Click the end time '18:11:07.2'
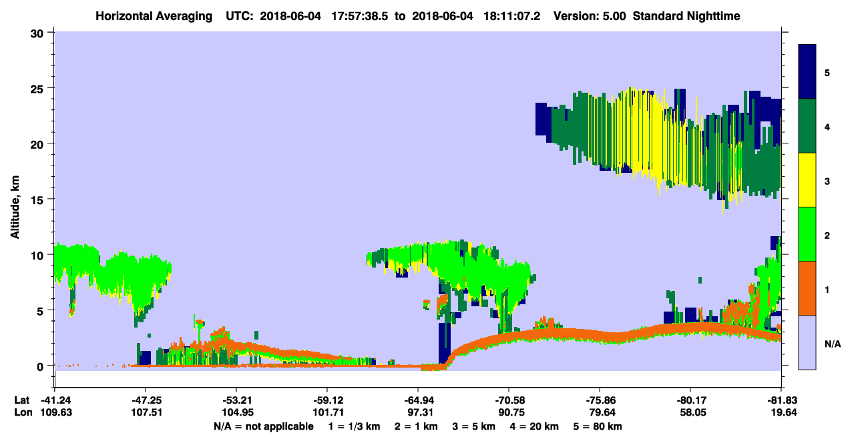Screen dimensions: 868x445 513,15
